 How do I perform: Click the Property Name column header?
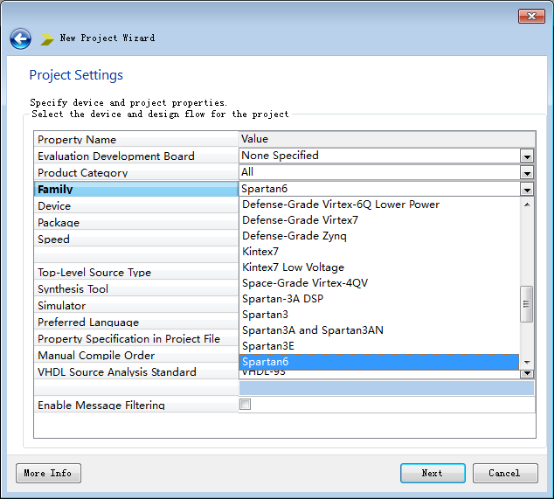point(136,140)
